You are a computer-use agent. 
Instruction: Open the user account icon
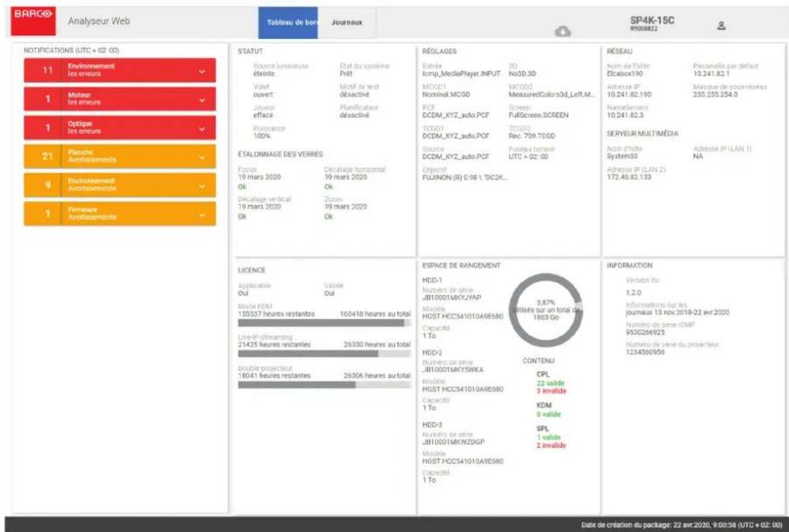tap(721, 25)
